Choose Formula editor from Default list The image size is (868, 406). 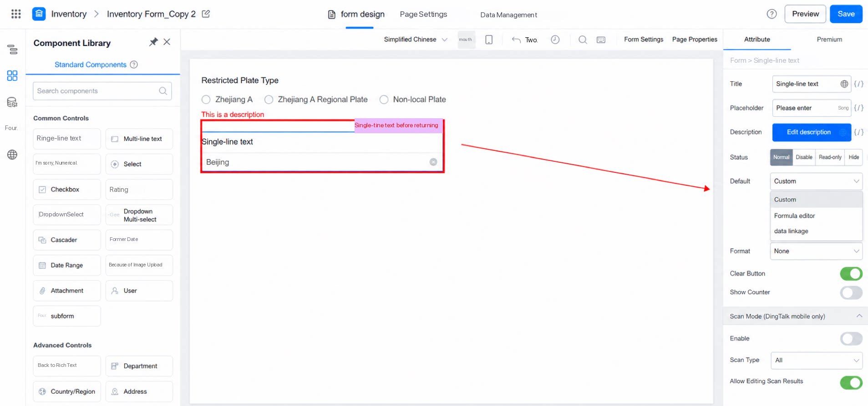794,216
